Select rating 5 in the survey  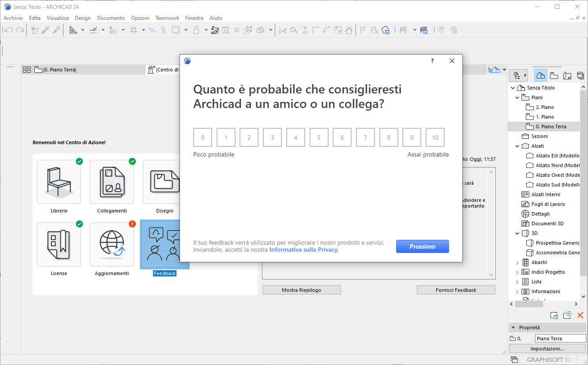319,138
